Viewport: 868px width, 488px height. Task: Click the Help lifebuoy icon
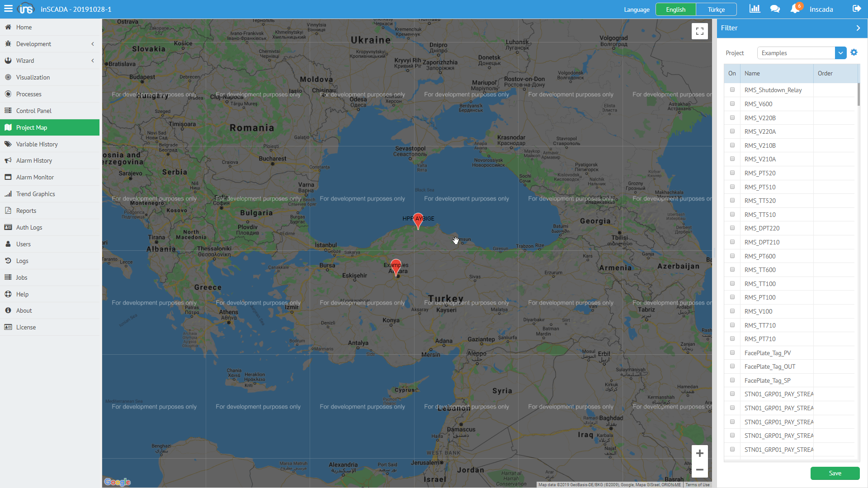[8, 294]
